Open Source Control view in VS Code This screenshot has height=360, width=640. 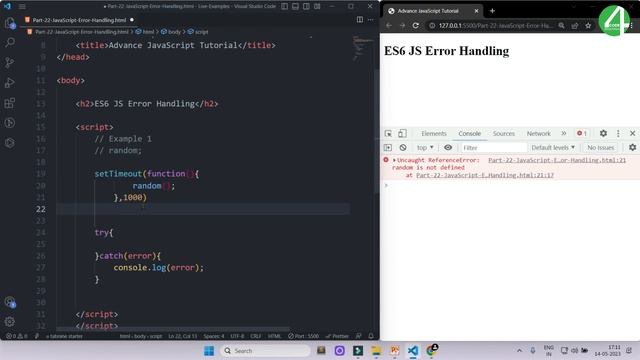(x=10, y=62)
